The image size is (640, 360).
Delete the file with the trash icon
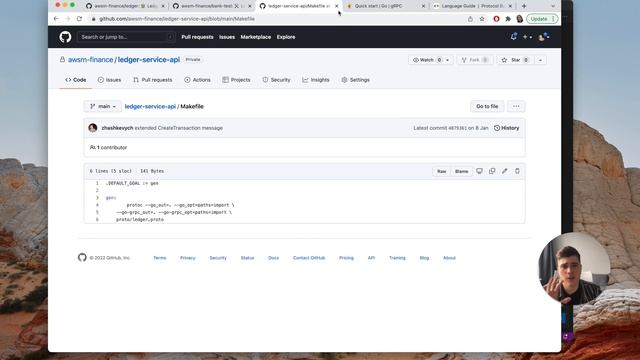pos(518,171)
